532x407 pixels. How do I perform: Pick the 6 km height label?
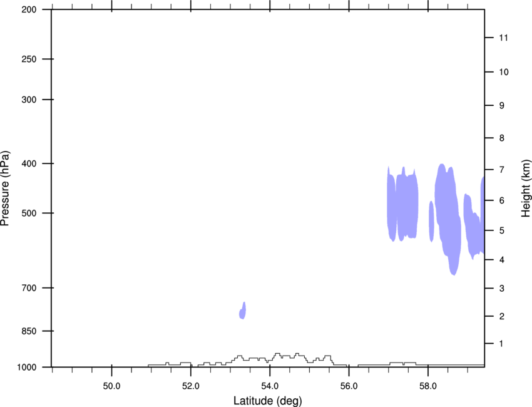pyautogui.click(x=502, y=200)
